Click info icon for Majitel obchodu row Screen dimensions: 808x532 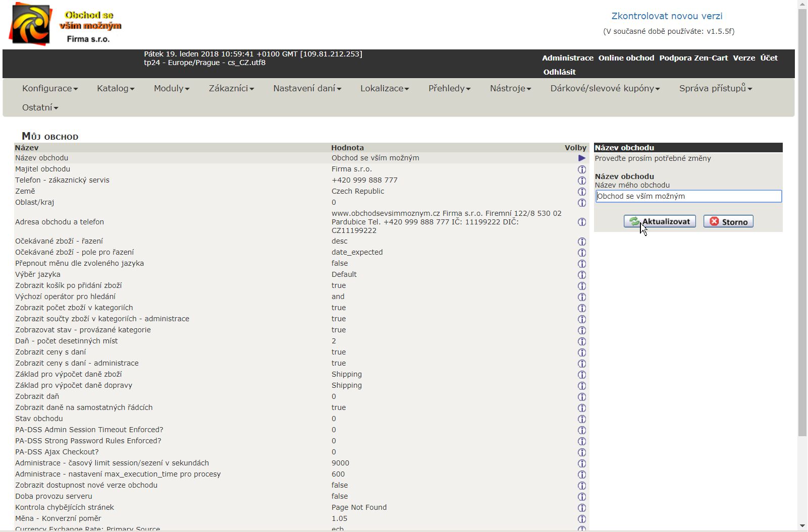point(581,169)
